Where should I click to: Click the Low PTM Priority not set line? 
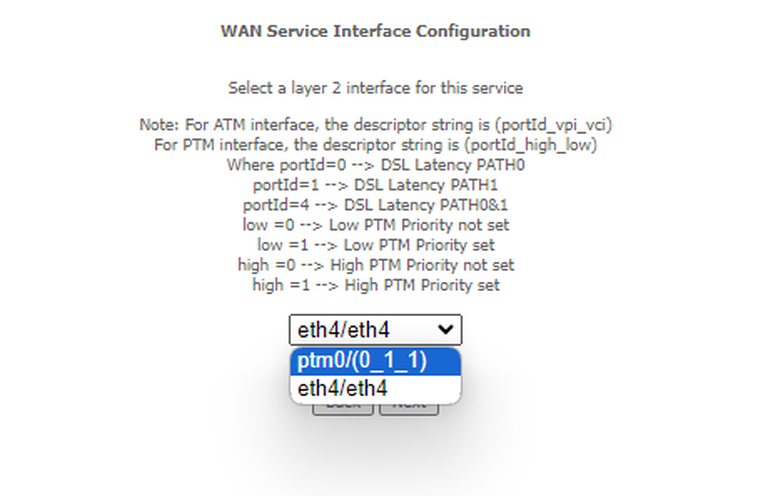[375, 225]
